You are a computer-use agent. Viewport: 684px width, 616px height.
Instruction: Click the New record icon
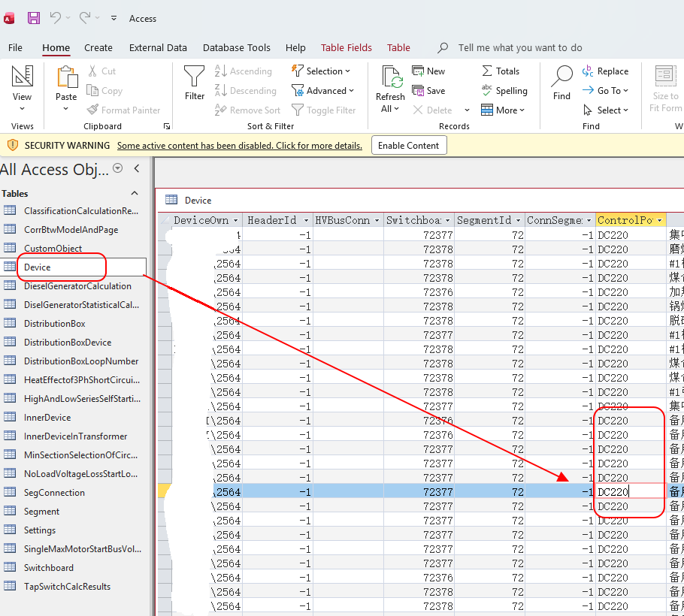pyautogui.click(x=418, y=71)
